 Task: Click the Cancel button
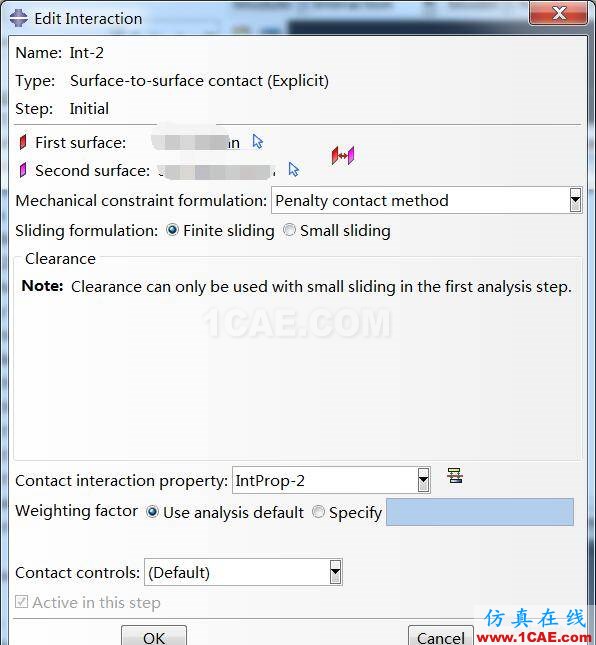tap(441, 636)
